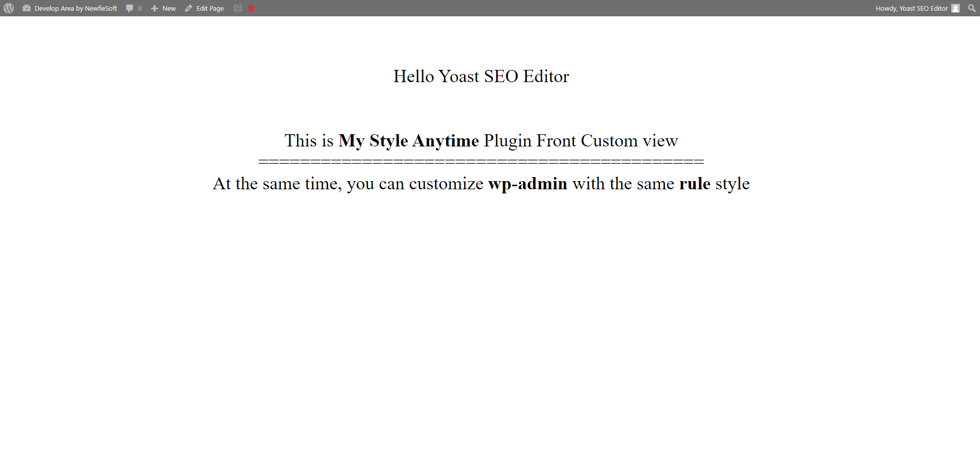Click the heading "Hello Yoast SEO Editor"
This screenshot has height=474, width=980.
tap(481, 76)
